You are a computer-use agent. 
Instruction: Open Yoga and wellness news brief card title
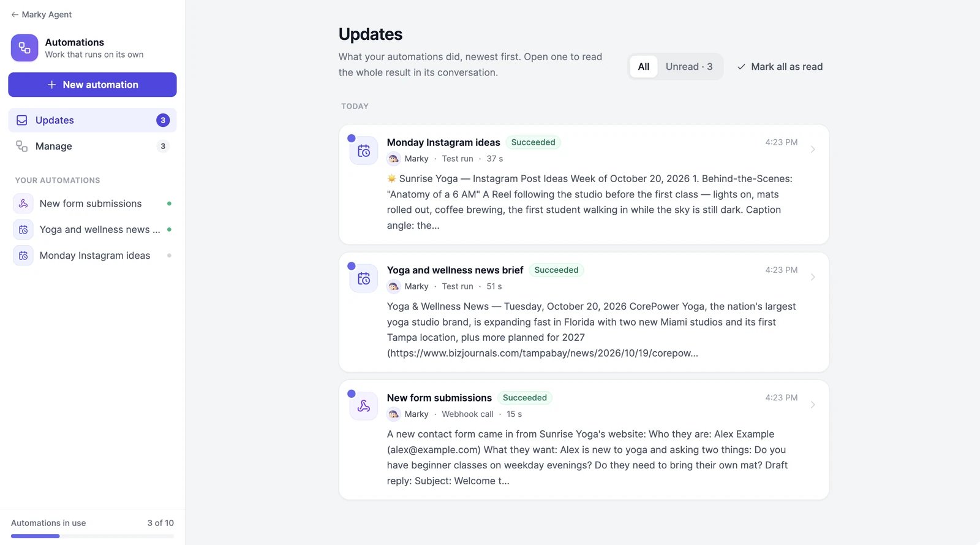click(455, 270)
